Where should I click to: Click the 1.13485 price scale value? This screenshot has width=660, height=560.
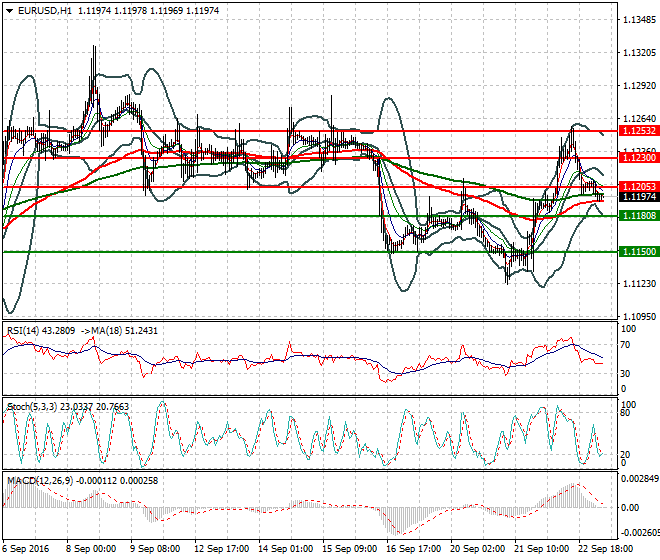(639, 20)
